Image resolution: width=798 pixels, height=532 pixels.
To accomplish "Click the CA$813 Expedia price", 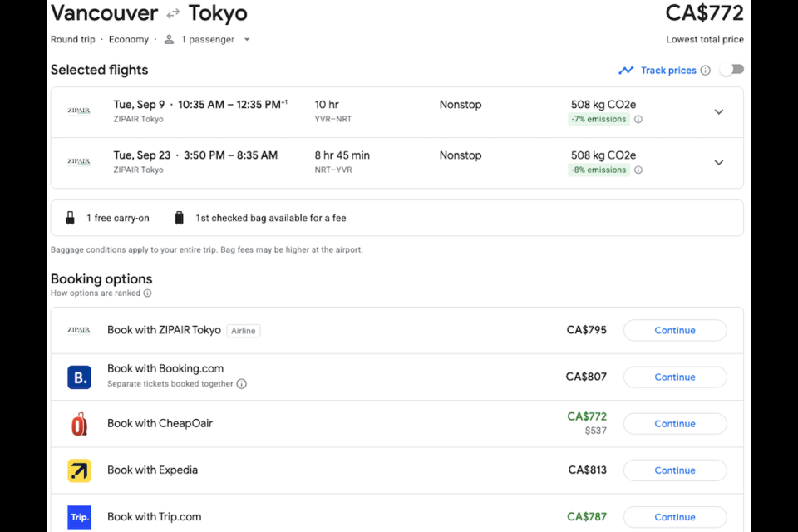I will coord(588,470).
